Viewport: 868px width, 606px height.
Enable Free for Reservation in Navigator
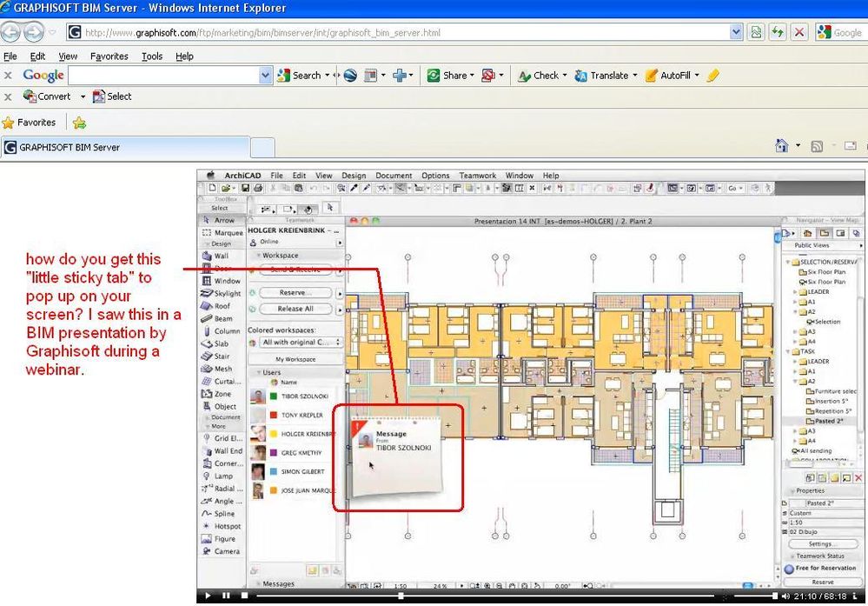(x=822, y=568)
